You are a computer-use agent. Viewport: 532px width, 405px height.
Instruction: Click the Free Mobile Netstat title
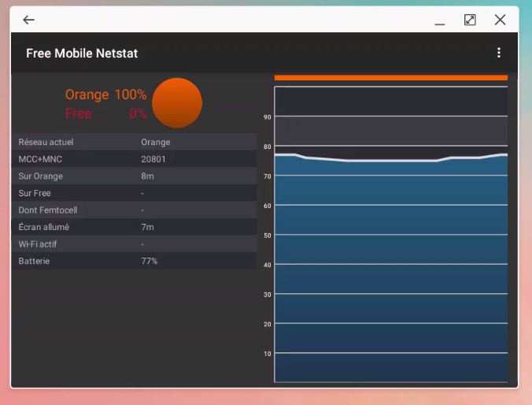click(82, 54)
